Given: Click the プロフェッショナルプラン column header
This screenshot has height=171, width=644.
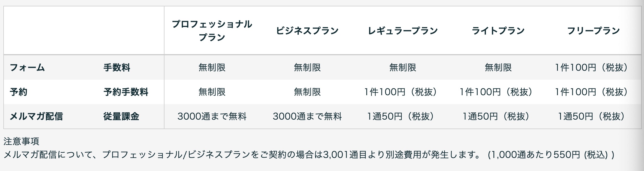Looking at the screenshot, I should 212,31.
